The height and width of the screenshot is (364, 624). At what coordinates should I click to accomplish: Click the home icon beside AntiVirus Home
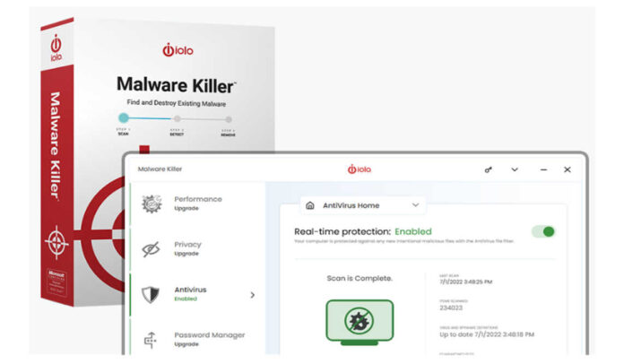coord(310,205)
